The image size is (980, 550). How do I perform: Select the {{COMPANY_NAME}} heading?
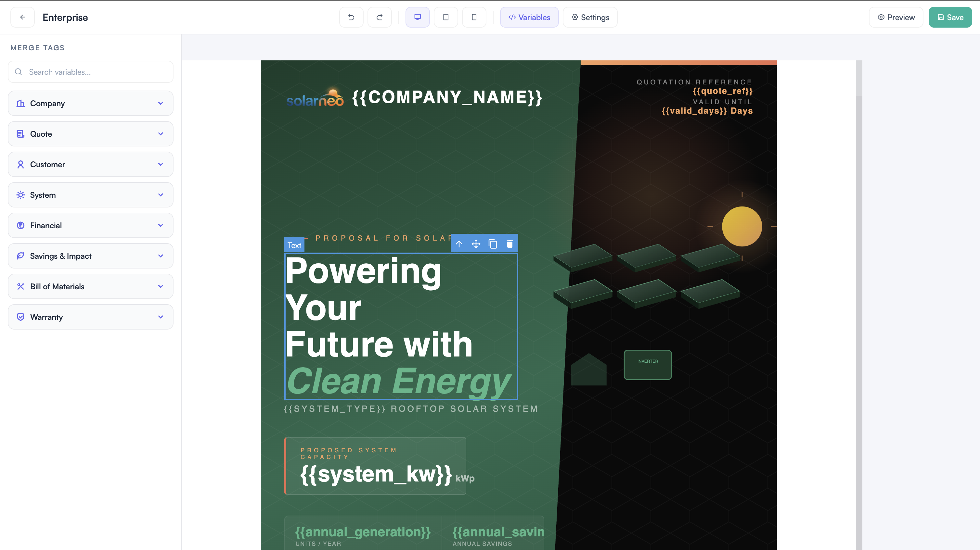click(447, 97)
